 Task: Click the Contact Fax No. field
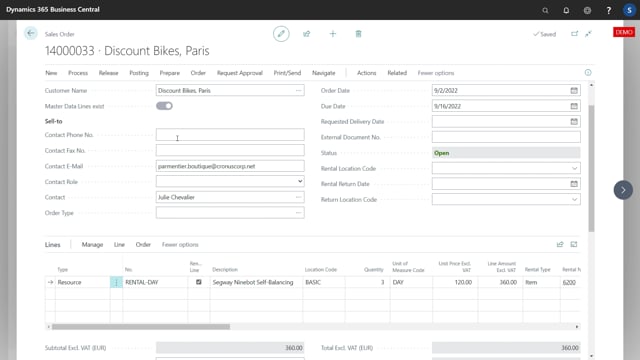pos(230,150)
